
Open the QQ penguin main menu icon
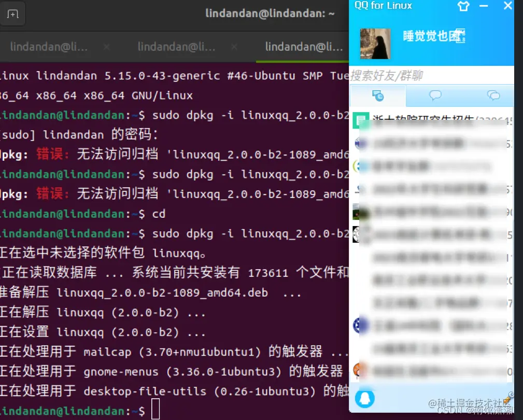pyautogui.click(x=364, y=398)
